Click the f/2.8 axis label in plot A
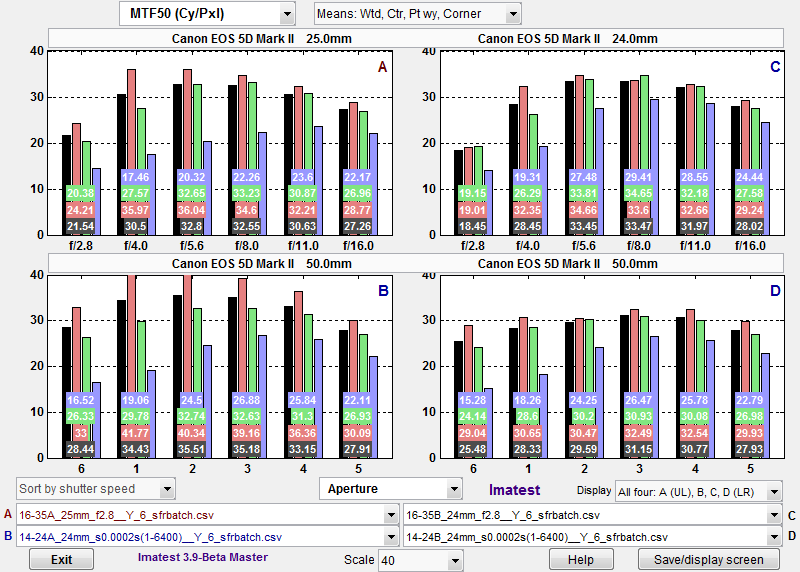Screen dimensions: 800x572 pyautogui.click(x=81, y=245)
